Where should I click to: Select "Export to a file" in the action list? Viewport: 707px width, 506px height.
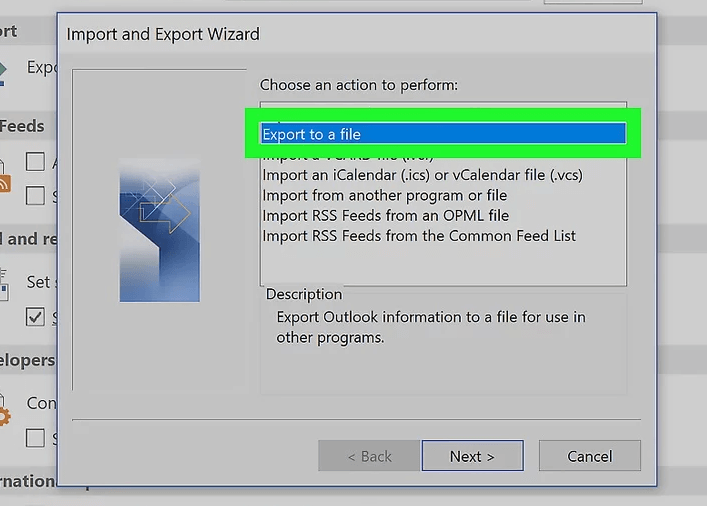tap(442, 134)
